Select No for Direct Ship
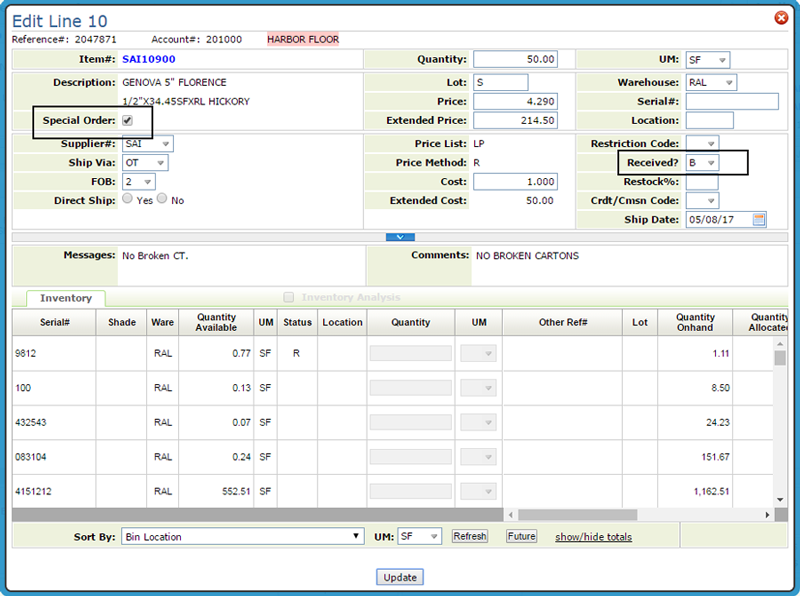This screenshot has width=800, height=596. point(162,199)
